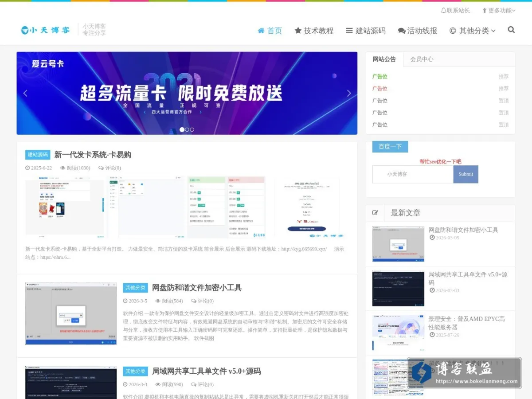Viewport: 532px width, 399px height.
Task: Focus the 小天博客 search input field
Action: (x=413, y=174)
